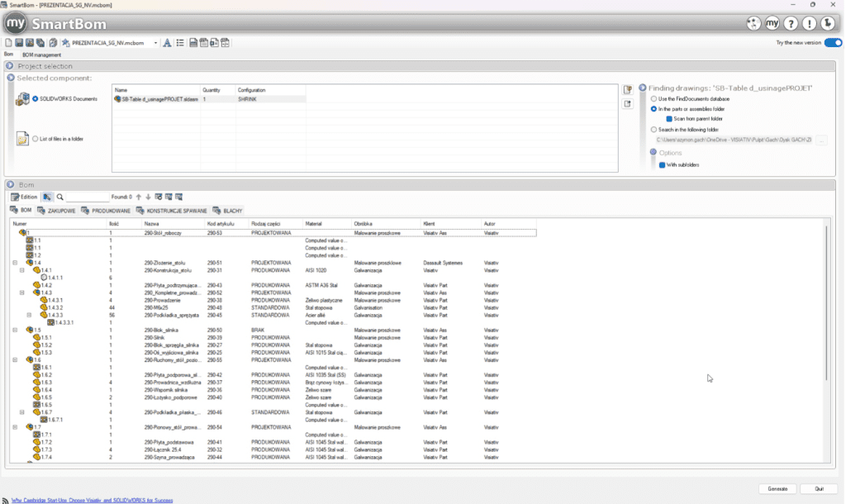Go to next found result arrow

149,197
